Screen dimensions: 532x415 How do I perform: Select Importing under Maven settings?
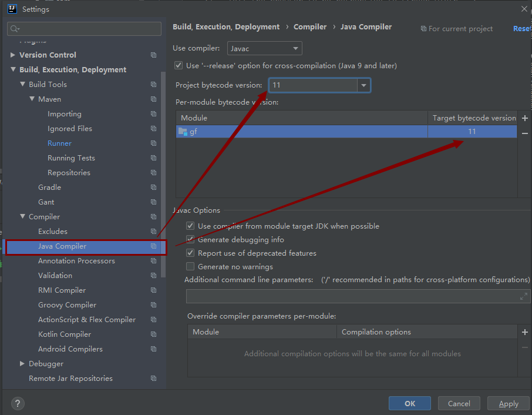click(x=65, y=114)
